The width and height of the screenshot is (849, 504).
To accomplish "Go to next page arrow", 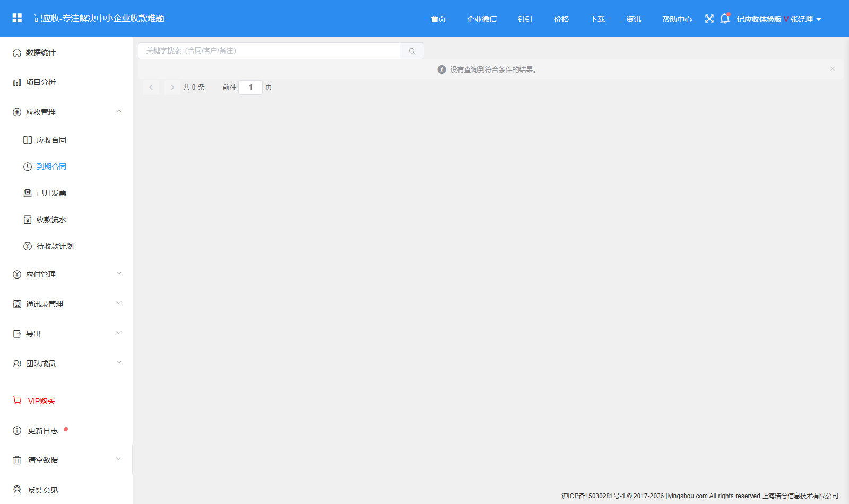I will tap(172, 88).
